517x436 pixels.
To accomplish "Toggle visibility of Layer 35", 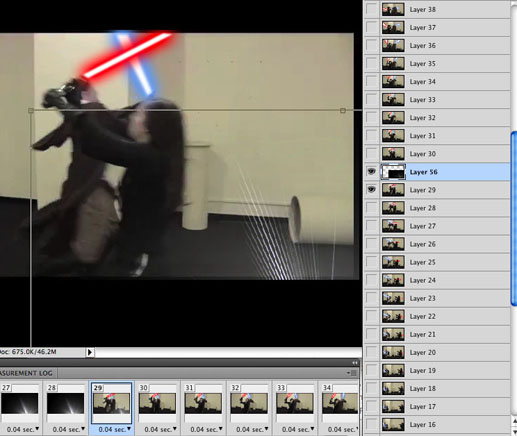I will point(371,63).
